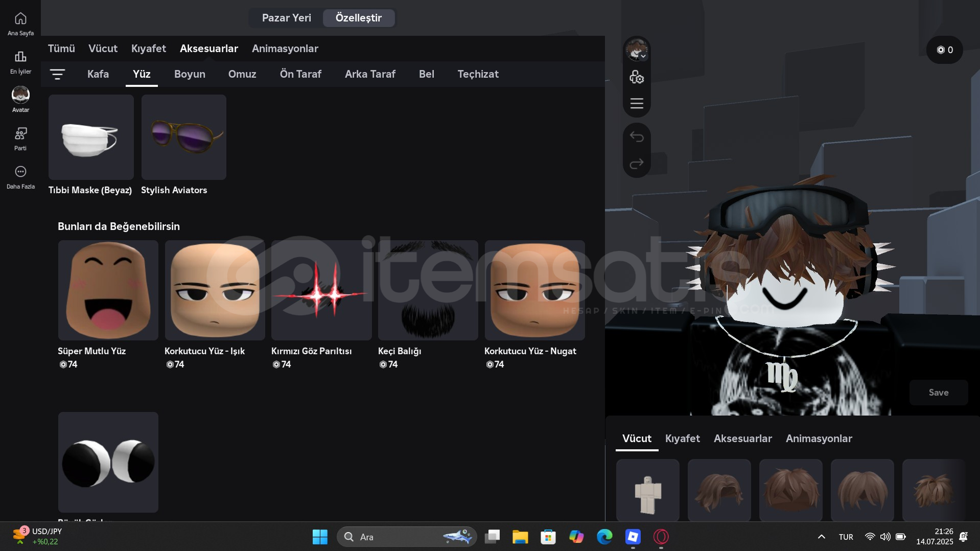The width and height of the screenshot is (980, 551).
Task: Select Animasyonlar tab under avatar preview
Action: pos(819,439)
